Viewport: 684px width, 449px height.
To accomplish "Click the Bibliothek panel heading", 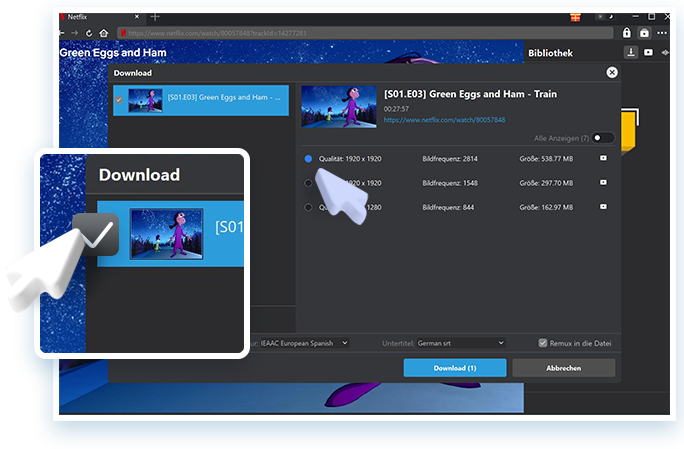I will tap(551, 53).
